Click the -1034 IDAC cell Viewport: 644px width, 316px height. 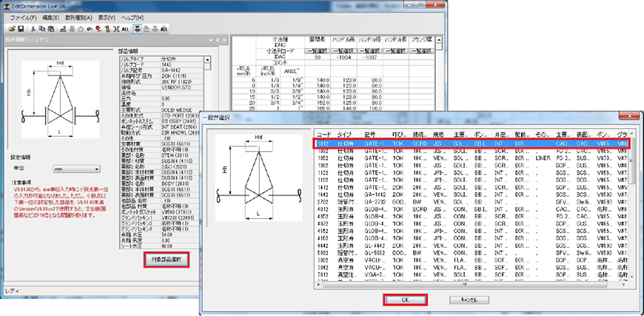(x=343, y=57)
